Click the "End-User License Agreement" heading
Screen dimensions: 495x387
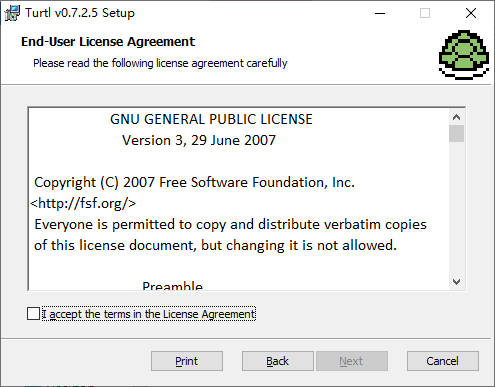click(108, 42)
